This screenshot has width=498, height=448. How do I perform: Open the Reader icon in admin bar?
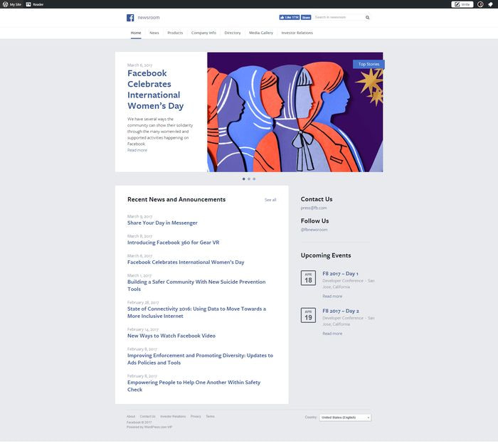click(28, 4)
